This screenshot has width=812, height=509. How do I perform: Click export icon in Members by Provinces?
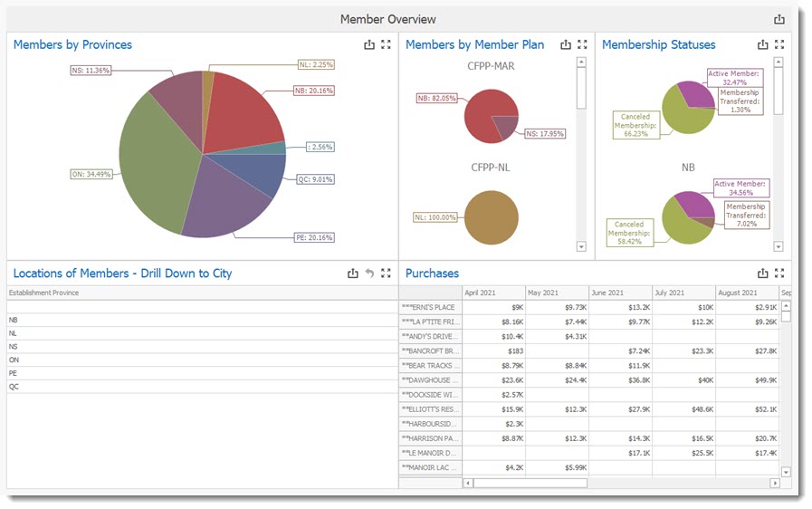click(x=368, y=44)
